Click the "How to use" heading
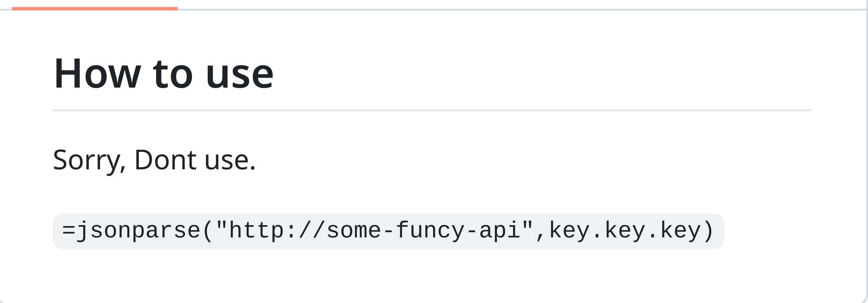The height and width of the screenshot is (303, 868). tap(163, 74)
